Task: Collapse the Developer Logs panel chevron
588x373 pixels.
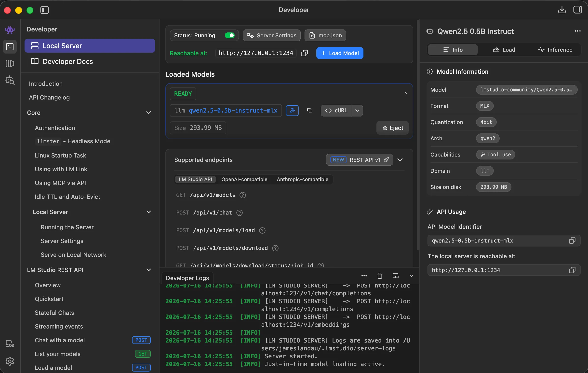Action: coord(411,276)
